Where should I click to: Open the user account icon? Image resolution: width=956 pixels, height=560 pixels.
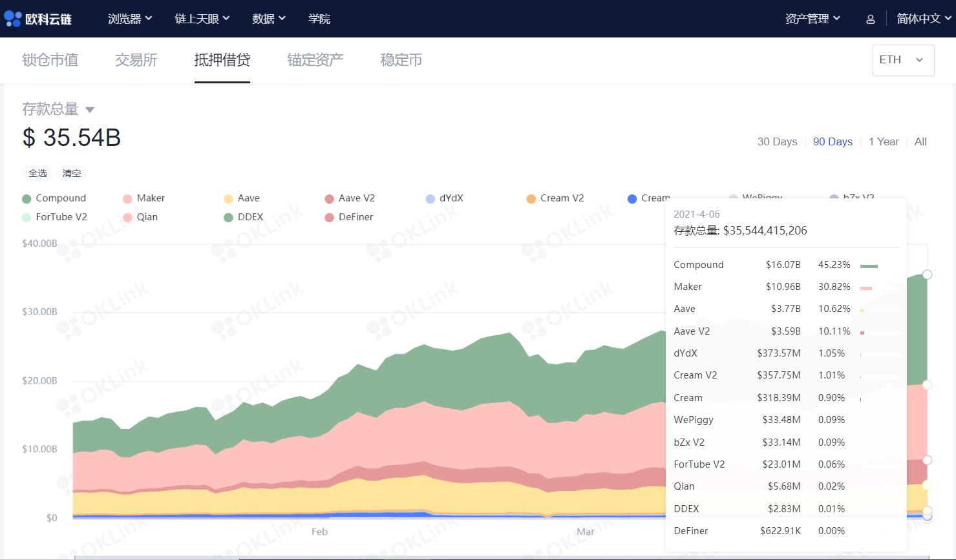click(870, 19)
